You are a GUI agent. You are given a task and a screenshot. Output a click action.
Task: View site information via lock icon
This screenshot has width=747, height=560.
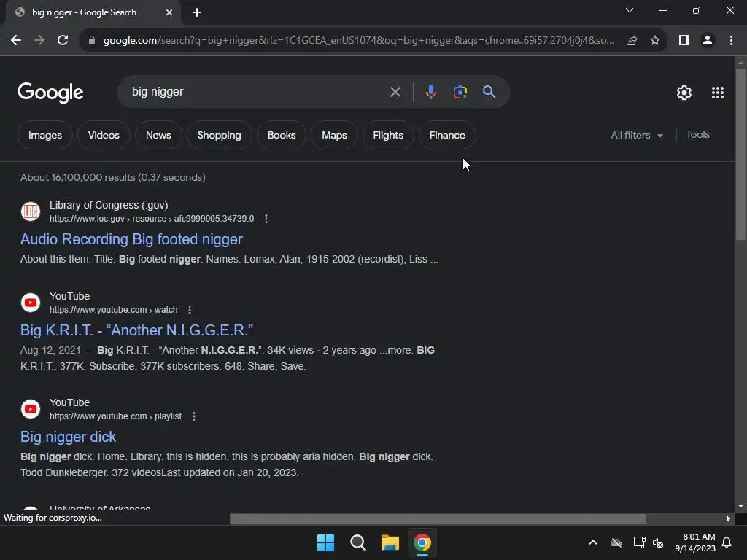pyautogui.click(x=92, y=41)
